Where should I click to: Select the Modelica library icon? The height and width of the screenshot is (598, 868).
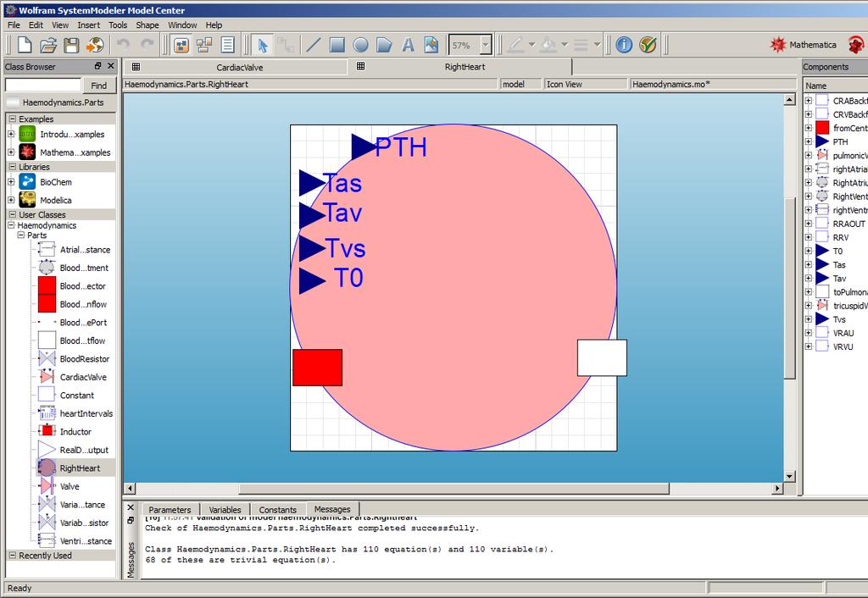tap(27, 200)
